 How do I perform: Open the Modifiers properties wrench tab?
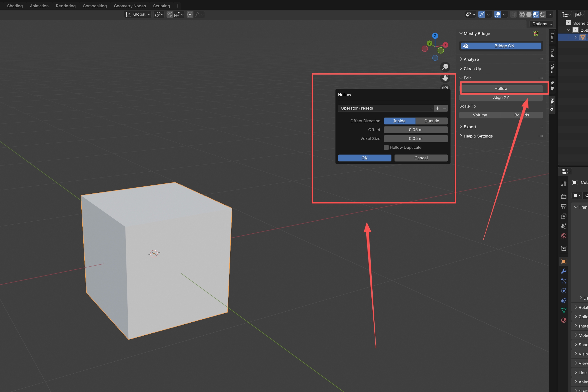click(563, 271)
